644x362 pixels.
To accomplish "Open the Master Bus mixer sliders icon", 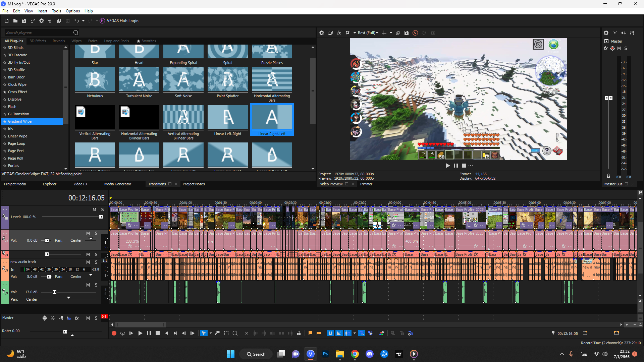I will (x=632, y=33).
